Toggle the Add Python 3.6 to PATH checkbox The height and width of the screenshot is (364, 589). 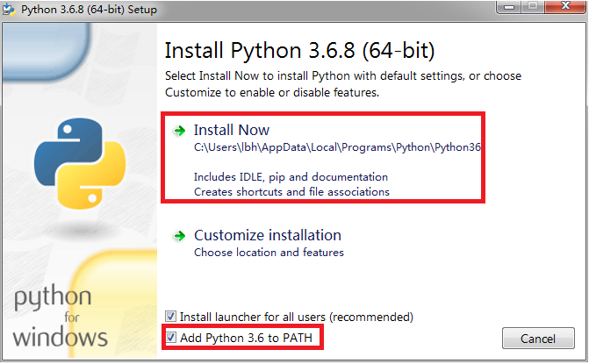[170, 338]
